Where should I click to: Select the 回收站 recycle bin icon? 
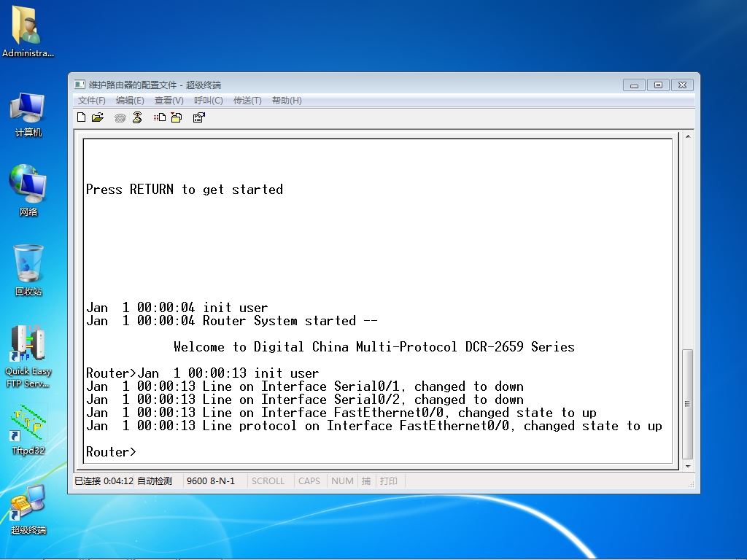[x=28, y=270]
